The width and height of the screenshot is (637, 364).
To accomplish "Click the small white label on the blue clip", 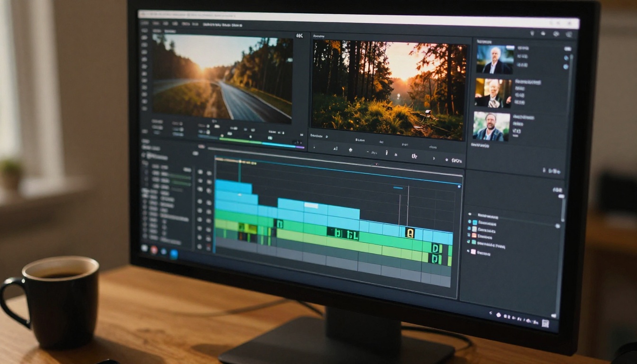I will (311, 205).
